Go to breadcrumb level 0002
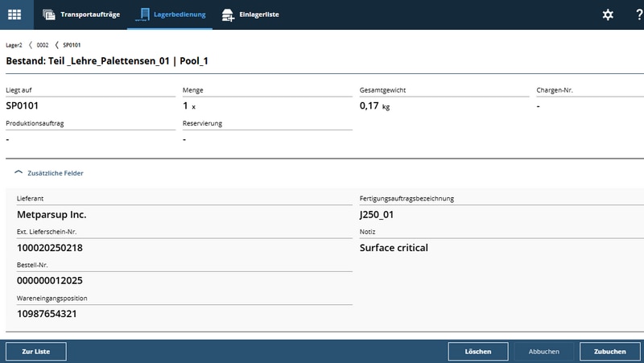Screen dimensions: 644x363 43,45
